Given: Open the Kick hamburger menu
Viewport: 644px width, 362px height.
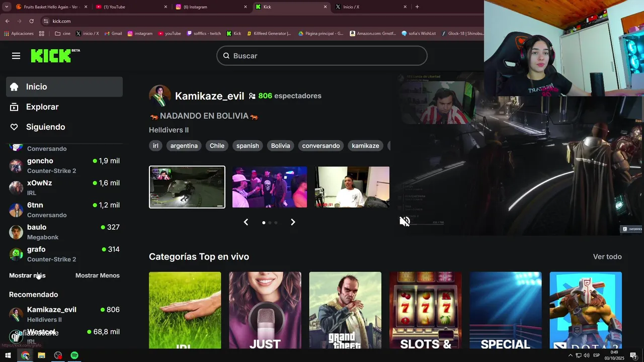Looking at the screenshot, I should click(16, 56).
